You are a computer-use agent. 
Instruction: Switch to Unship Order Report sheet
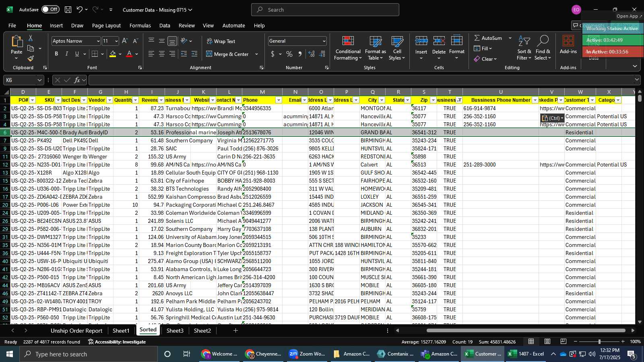point(76,331)
